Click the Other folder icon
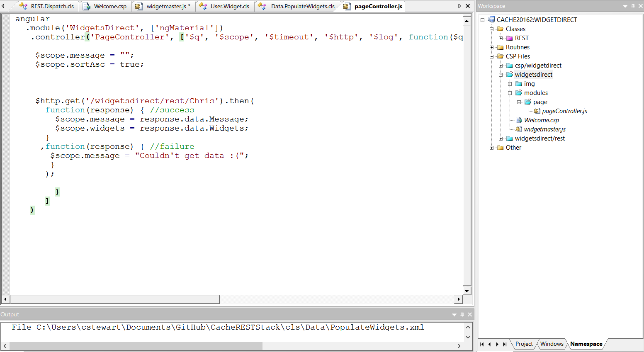644x352 pixels. click(501, 148)
